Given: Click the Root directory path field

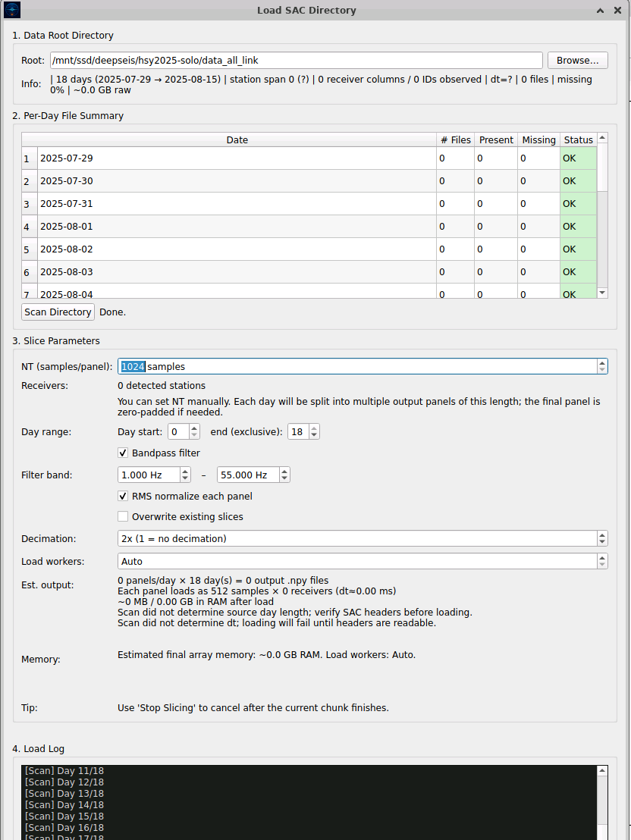Looking at the screenshot, I should tap(297, 61).
